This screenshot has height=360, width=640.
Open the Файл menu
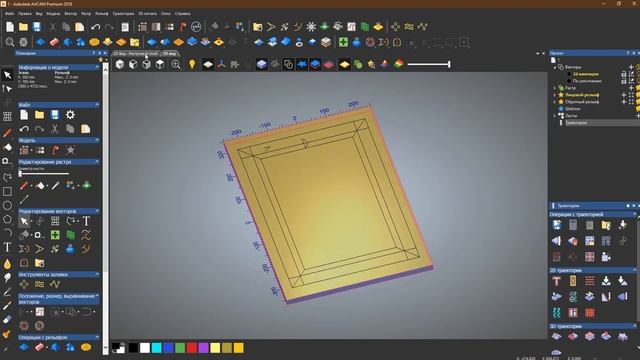click(x=9, y=13)
